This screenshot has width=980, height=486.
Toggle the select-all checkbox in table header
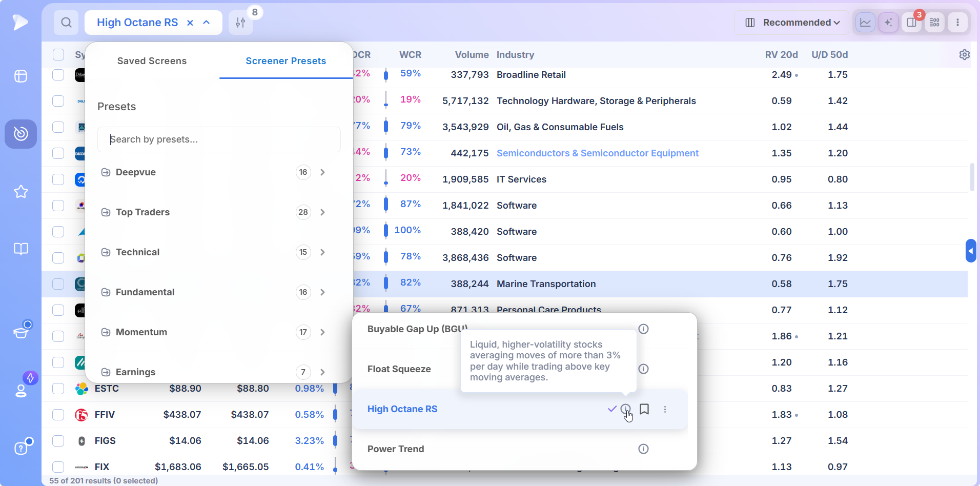pyautogui.click(x=58, y=55)
